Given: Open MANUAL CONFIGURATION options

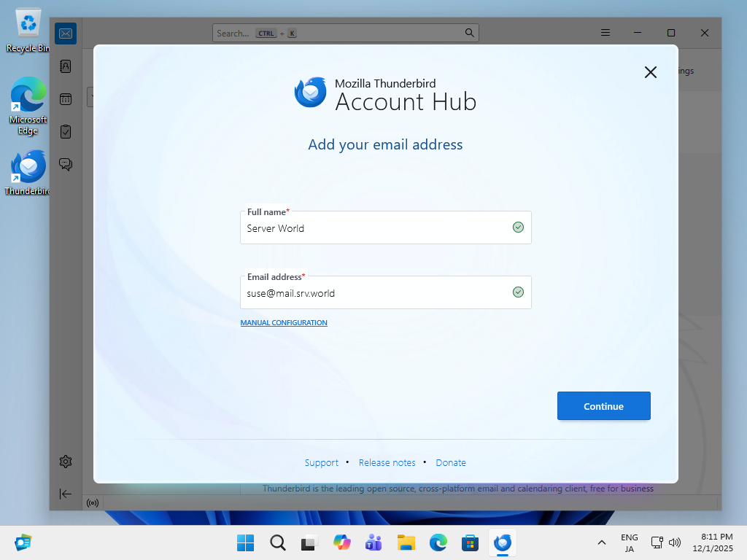Looking at the screenshot, I should (x=284, y=322).
